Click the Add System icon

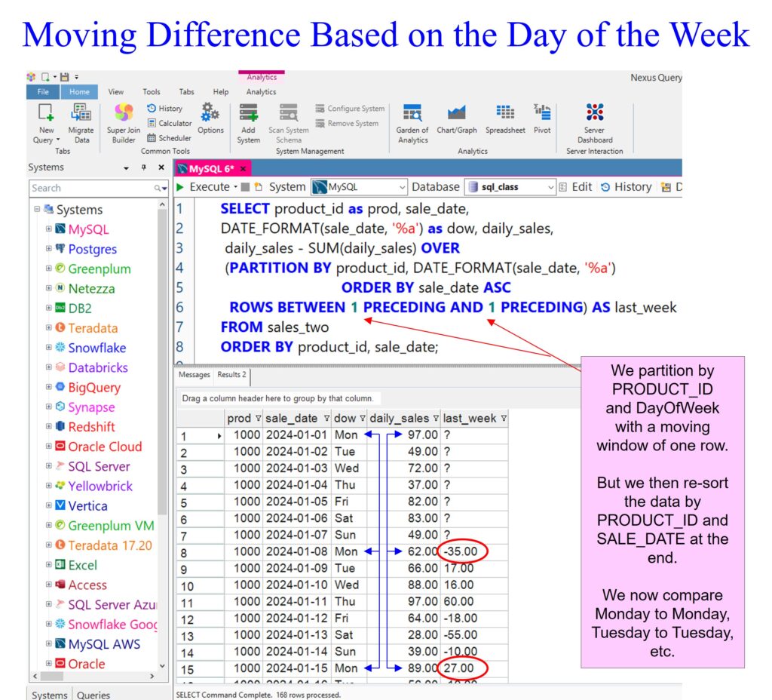coord(248,115)
